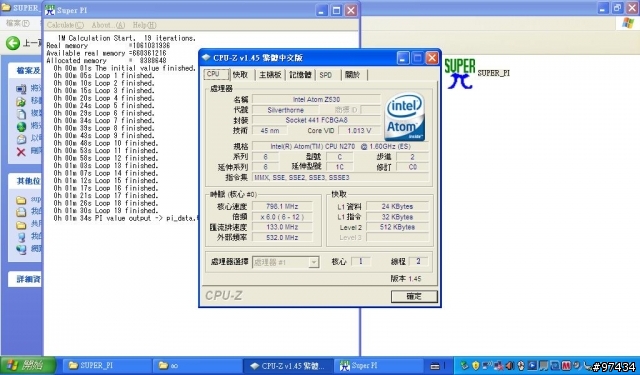Click the keyboard language bar icon in taskbar
The width and height of the screenshot is (640, 375).
[435, 366]
